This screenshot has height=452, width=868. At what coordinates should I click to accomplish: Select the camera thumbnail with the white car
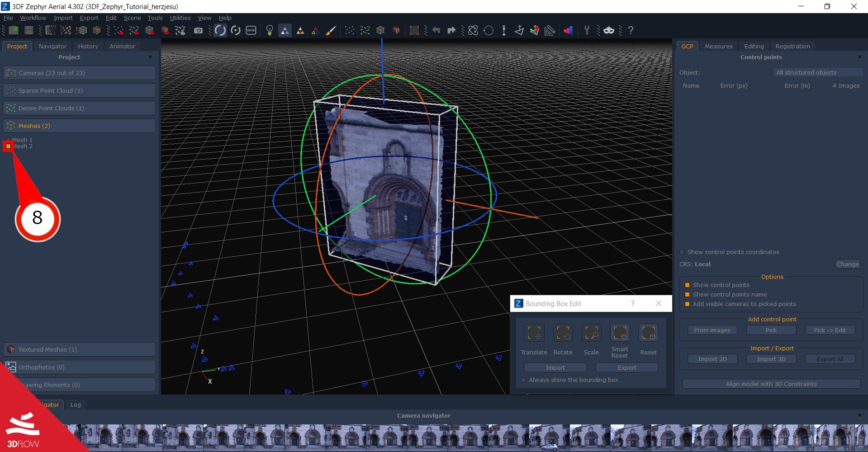pos(550,438)
